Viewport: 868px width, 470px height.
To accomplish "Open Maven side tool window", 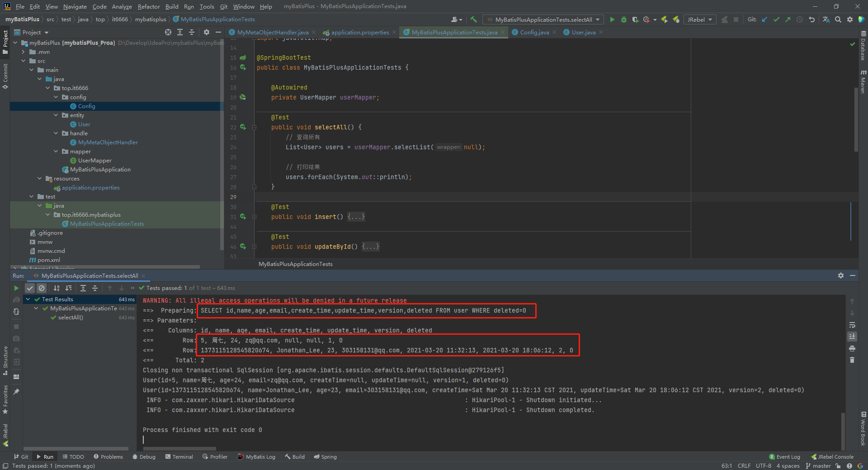I will pyautogui.click(x=863, y=81).
